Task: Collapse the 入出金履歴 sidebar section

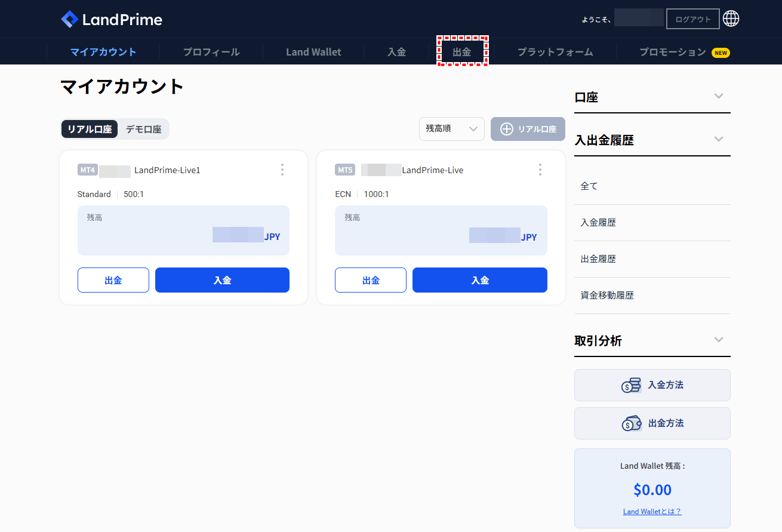Action: [719, 139]
